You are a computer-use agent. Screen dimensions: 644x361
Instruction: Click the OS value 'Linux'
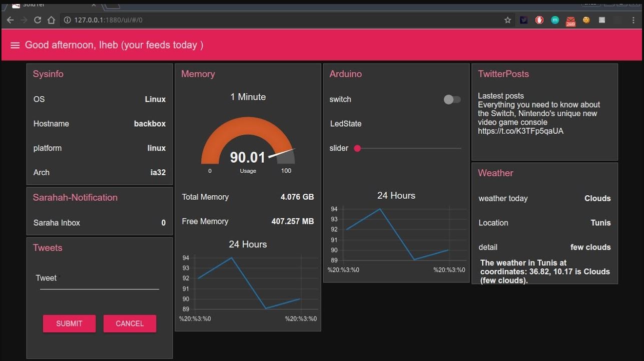[155, 99]
